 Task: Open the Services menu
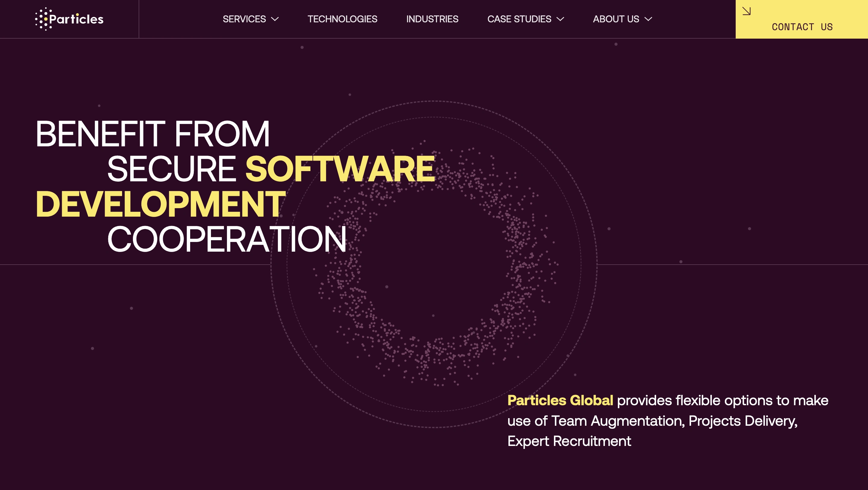click(244, 19)
